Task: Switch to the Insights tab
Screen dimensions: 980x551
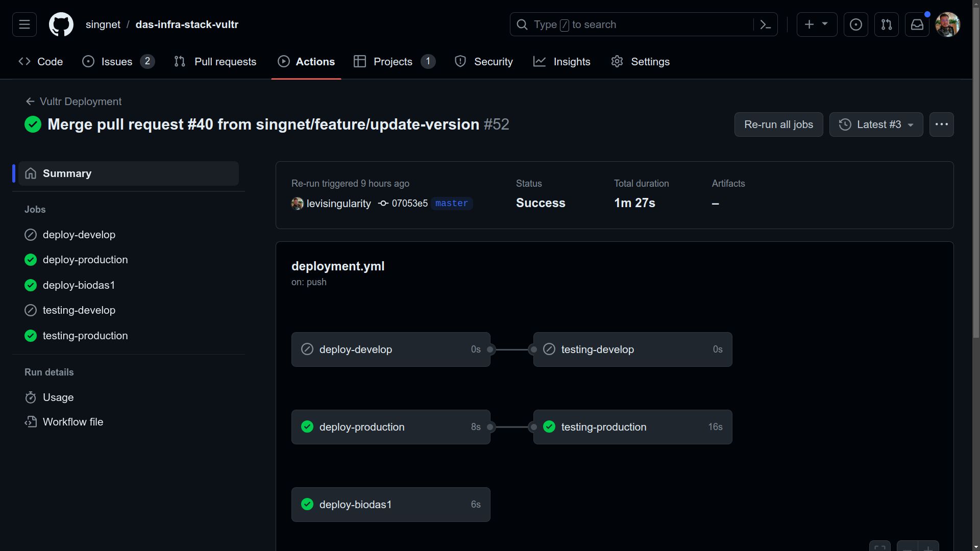Action: point(562,62)
